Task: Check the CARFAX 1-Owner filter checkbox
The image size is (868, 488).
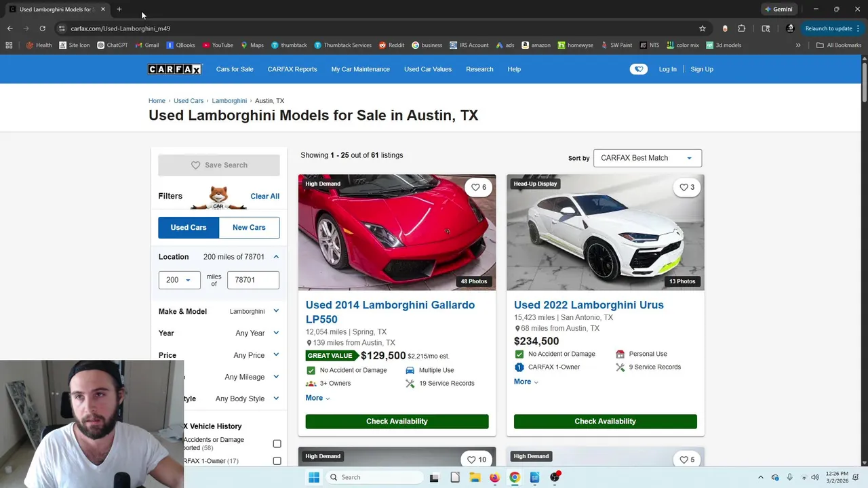Action: click(277, 461)
